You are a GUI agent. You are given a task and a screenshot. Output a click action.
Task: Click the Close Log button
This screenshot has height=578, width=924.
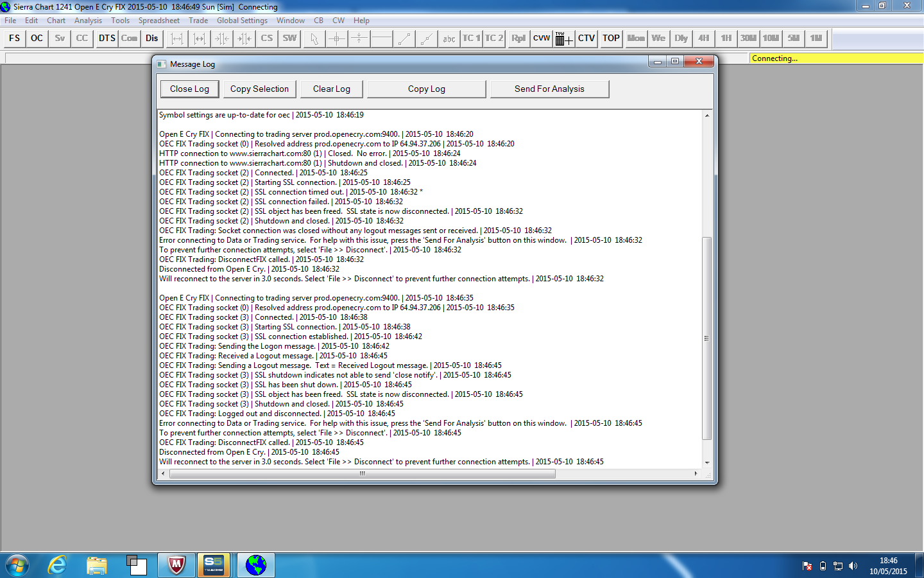(x=189, y=89)
